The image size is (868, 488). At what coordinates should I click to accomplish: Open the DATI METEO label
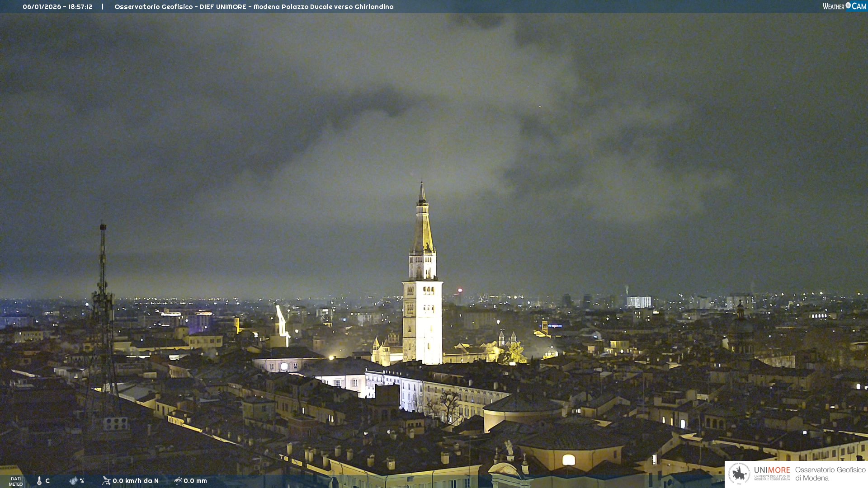click(x=16, y=481)
